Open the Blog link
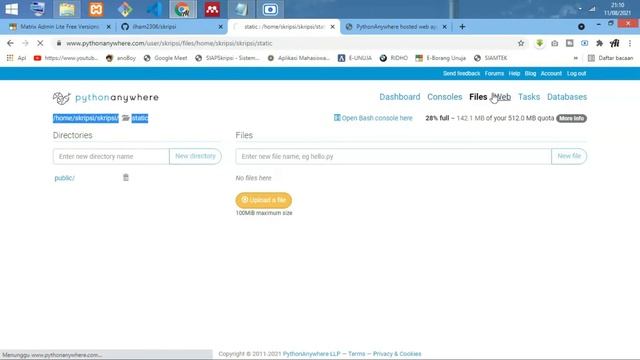640x360 pixels. click(530, 73)
